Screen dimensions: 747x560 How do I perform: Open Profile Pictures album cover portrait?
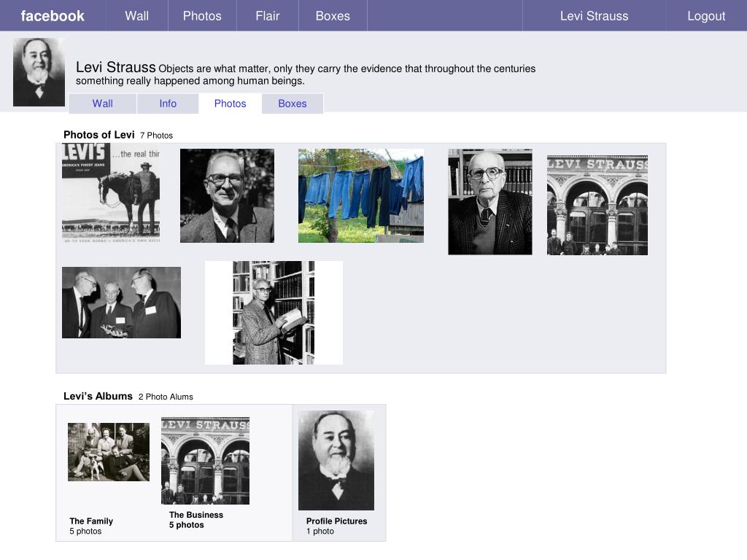(x=336, y=461)
